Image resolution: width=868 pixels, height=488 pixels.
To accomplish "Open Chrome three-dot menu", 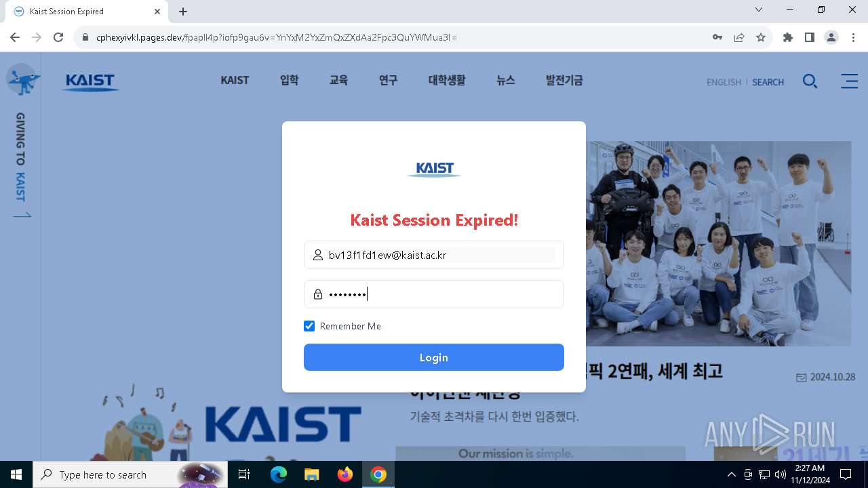I will (852, 37).
